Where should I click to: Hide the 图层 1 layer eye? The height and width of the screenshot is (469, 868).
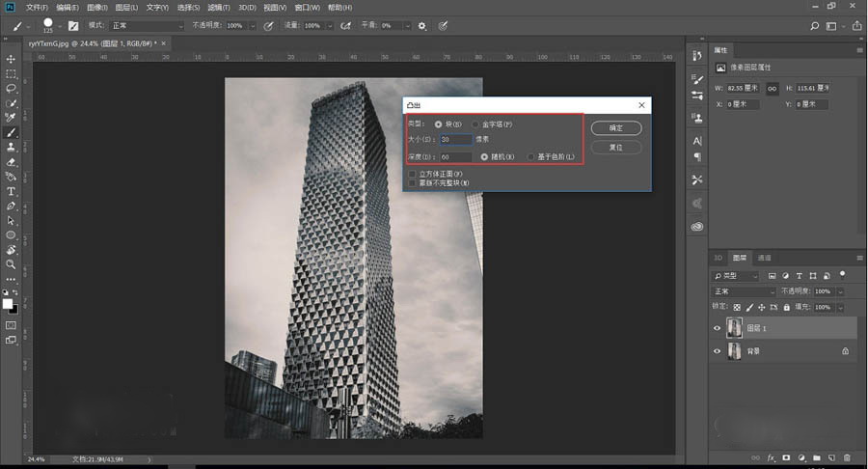717,328
